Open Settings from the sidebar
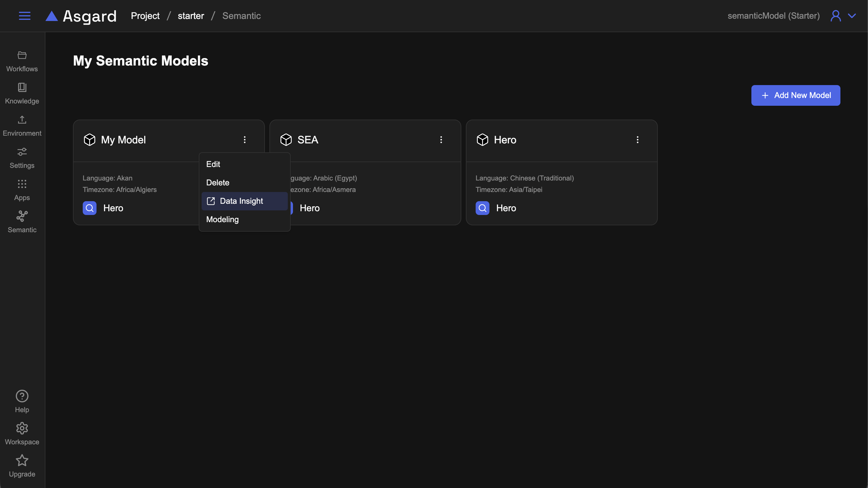The width and height of the screenshot is (868, 488). pos(22,158)
